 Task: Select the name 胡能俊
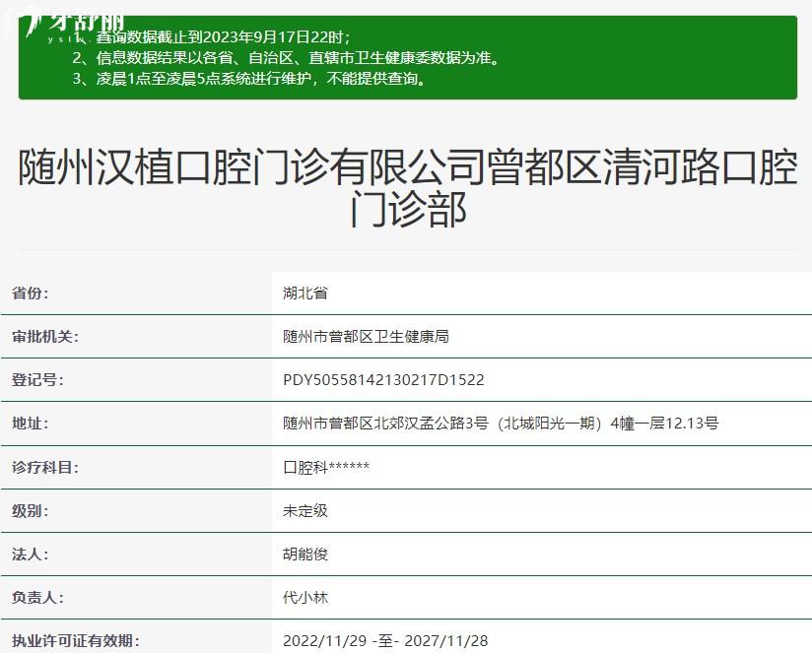click(305, 555)
